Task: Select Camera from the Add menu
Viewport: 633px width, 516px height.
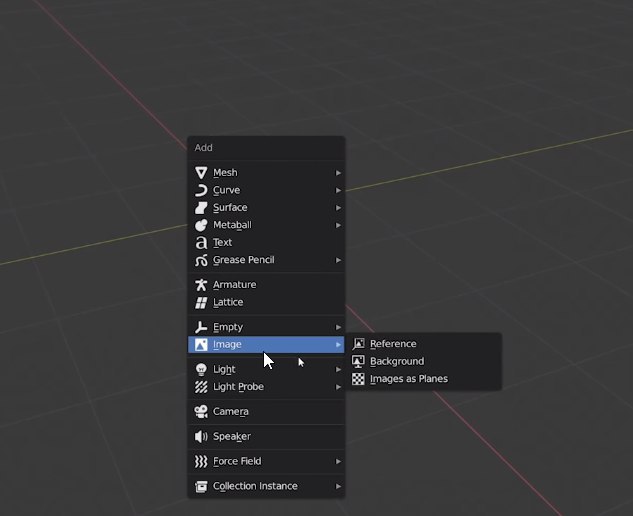Action: click(x=266, y=411)
